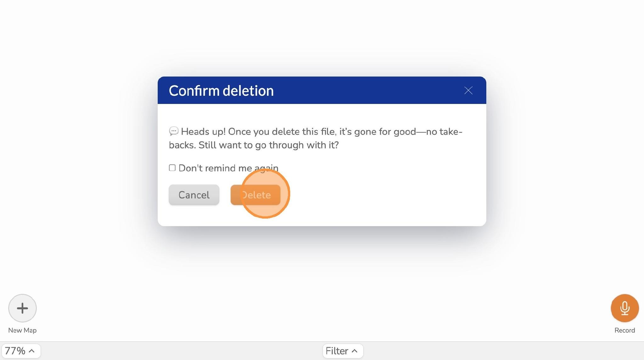644x360 pixels.
Task: Click the chevron beside the 77% zoom
Action: [32, 351]
